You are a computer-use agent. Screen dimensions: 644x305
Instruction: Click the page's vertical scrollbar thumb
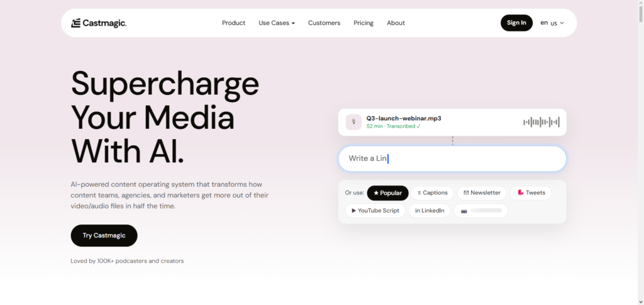(640, 14)
